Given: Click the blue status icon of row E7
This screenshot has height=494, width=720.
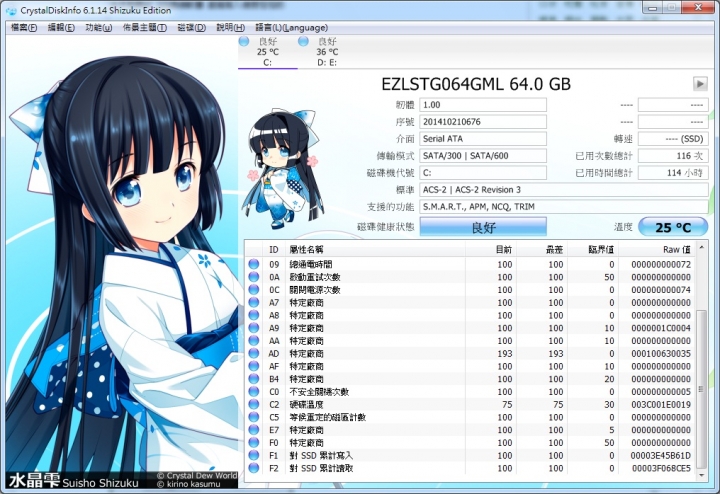Looking at the screenshot, I should (253, 430).
